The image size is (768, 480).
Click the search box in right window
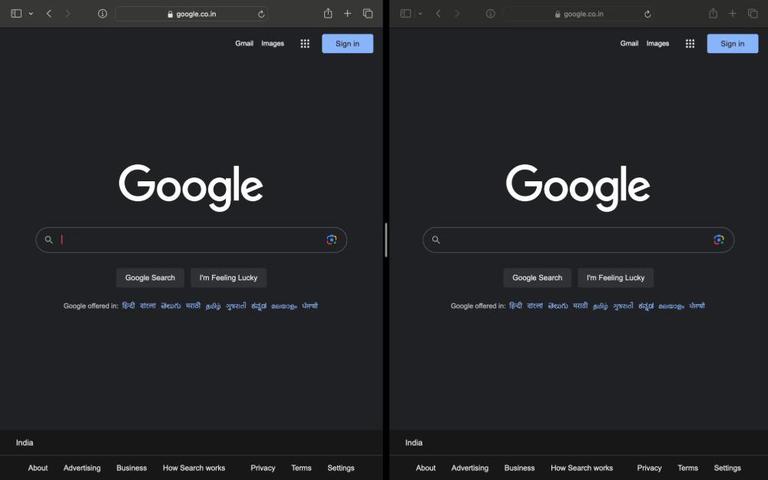pyautogui.click(x=578, y=240)
